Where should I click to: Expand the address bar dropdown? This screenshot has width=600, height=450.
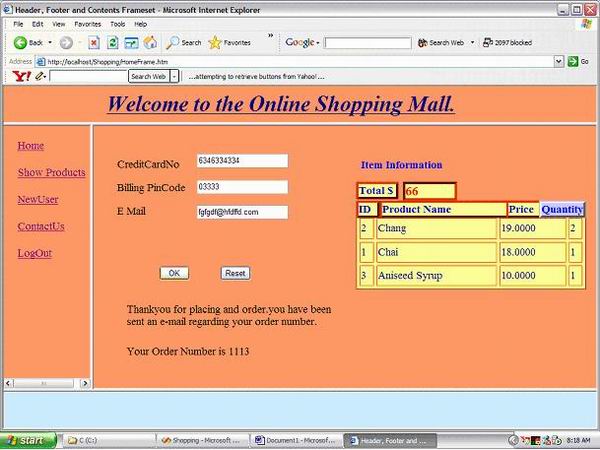(559, 61)
